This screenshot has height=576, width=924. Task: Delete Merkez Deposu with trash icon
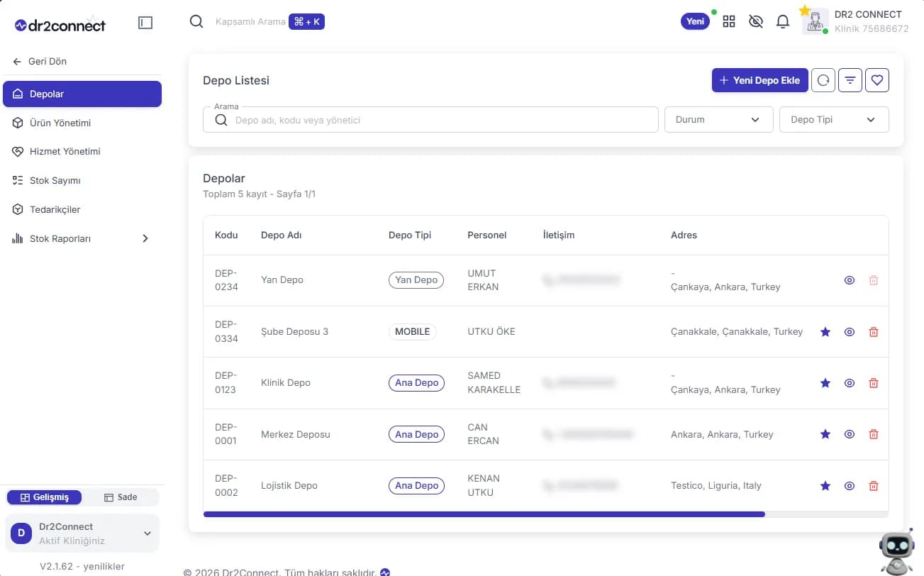(x=874, y=434)
